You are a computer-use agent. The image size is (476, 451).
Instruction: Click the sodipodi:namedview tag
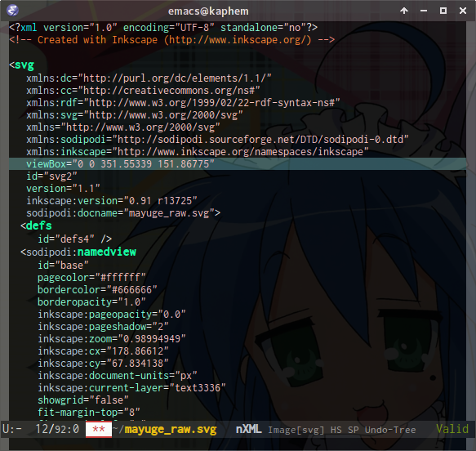pyautogui.click(x=78, y=252)
